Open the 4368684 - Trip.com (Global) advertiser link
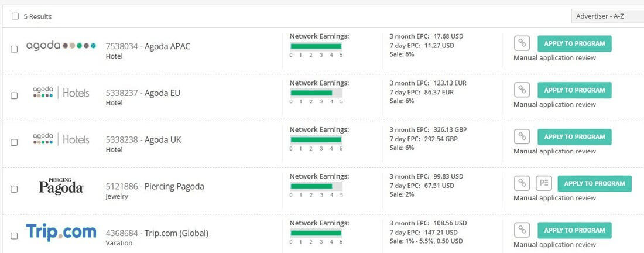The width and height of the screenshot is (644, 253). tap(157, 234)
